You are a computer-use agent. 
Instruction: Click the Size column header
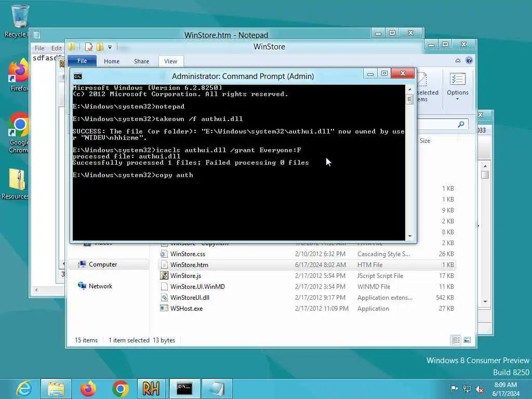425,141
